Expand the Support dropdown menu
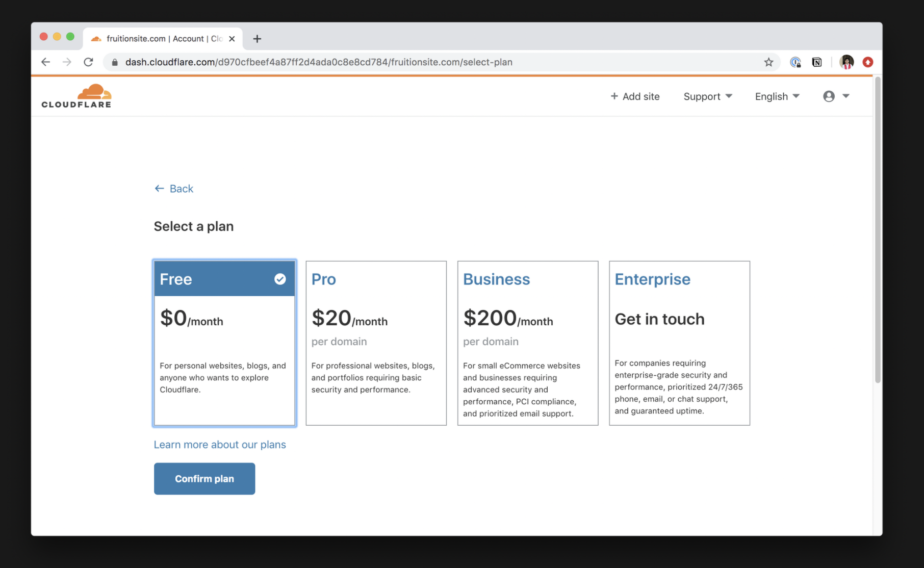Screen dimensions: 924x568 point(707,96)
